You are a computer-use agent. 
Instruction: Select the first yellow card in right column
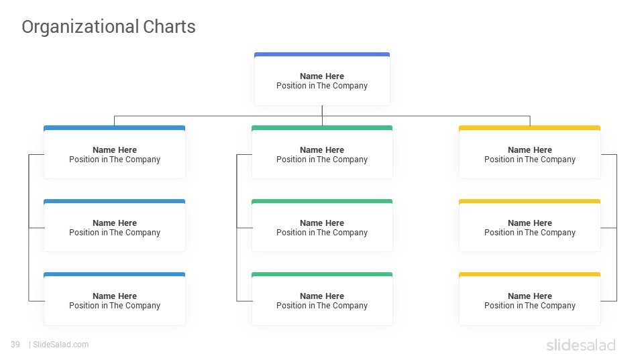coord(529,152)
